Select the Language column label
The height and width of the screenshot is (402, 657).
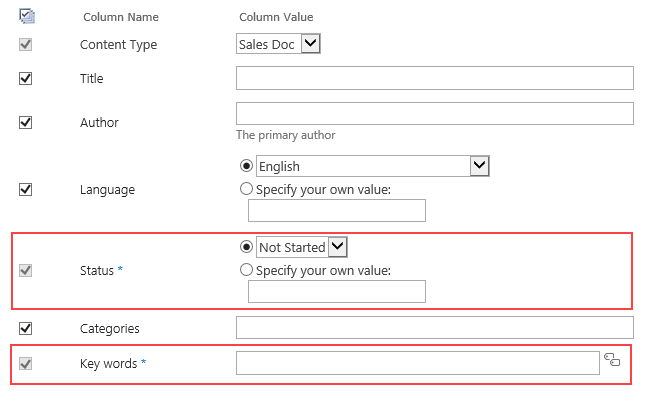coord(107,190)
